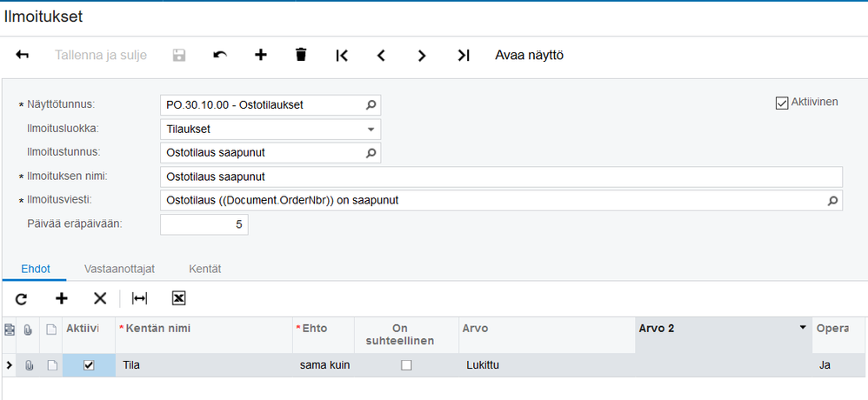Click the Avaa näyttö button
The height and width of the screenshot is (400, 868).
pyautogui.click(x=529, y=56)
